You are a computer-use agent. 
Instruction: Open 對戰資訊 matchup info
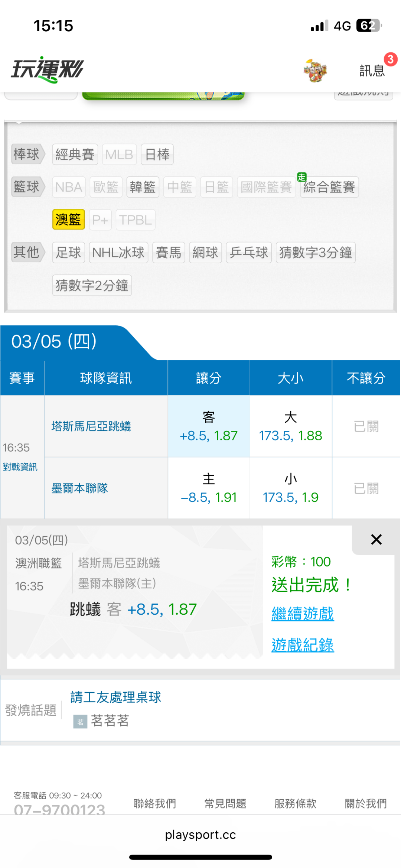(x=20, y=467)
